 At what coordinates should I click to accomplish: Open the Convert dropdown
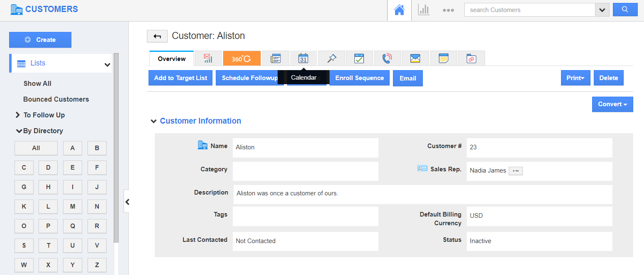(612, 104)
